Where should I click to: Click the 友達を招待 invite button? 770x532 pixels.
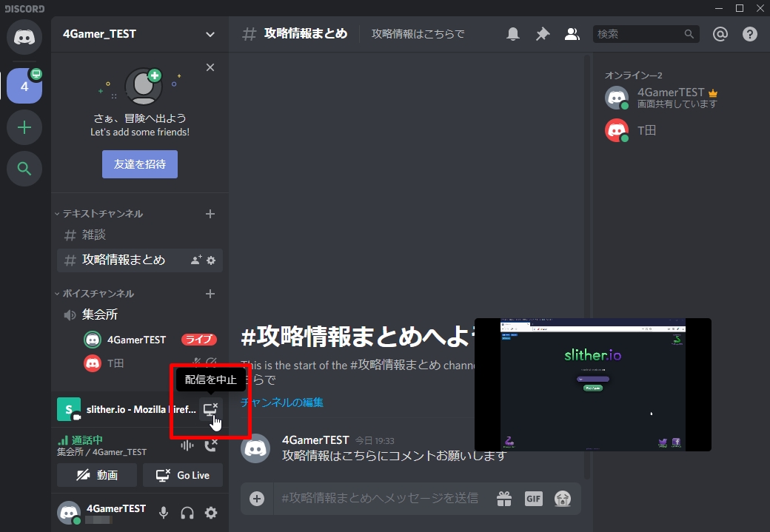pyautogui.click(x=140, y=164)
